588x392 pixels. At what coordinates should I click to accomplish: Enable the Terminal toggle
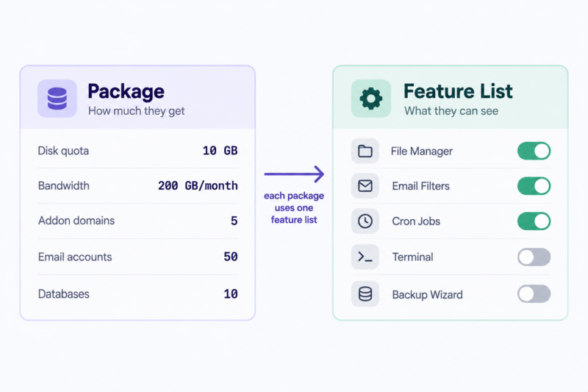click(534, 257)
